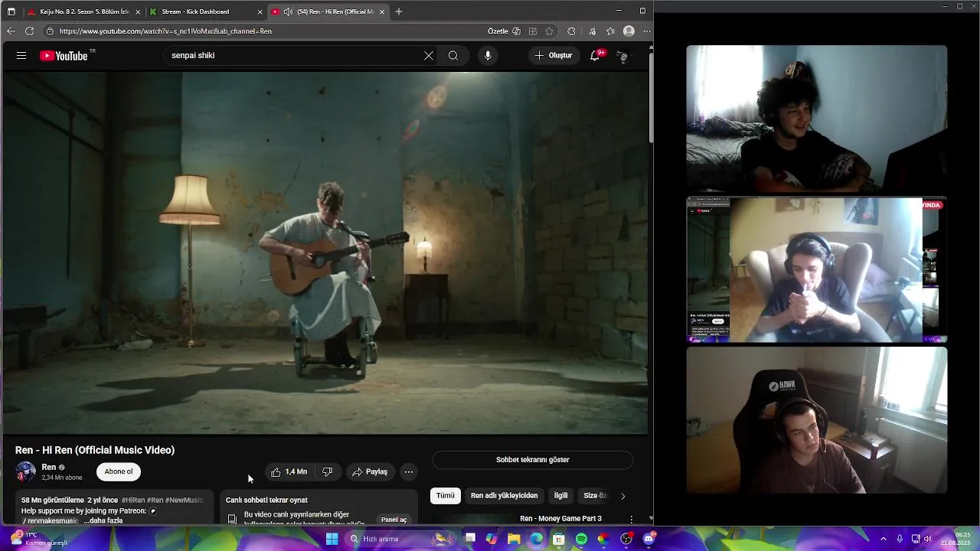
Task: Click the taskbar microphone tray icon
Action: (900, 539)
